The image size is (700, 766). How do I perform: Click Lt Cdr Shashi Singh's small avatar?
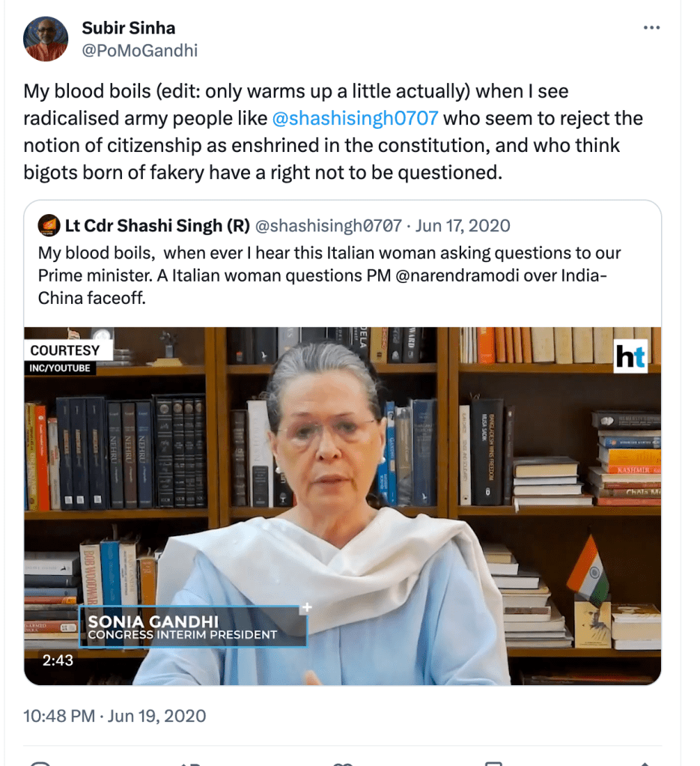coord(49,225)
